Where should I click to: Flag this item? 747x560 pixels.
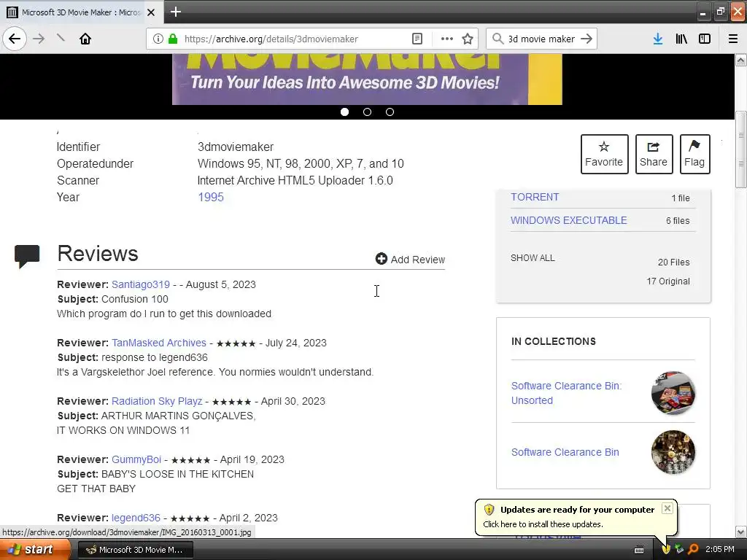694,154
